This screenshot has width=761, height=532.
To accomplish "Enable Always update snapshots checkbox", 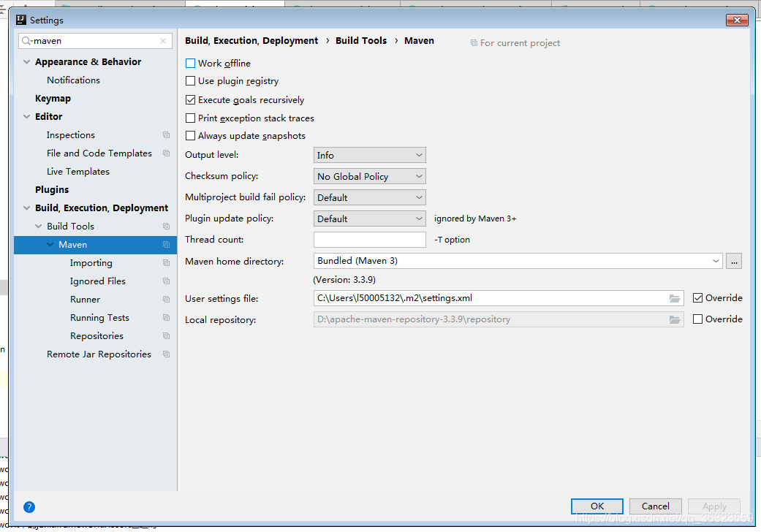I will coord(191,136).
